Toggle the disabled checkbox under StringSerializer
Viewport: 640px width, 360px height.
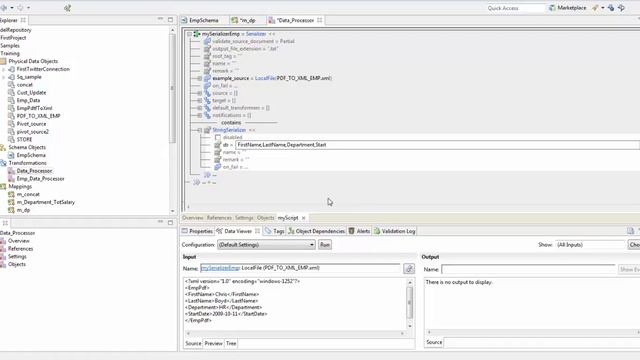pyautogui.click(x=218, y=138)
